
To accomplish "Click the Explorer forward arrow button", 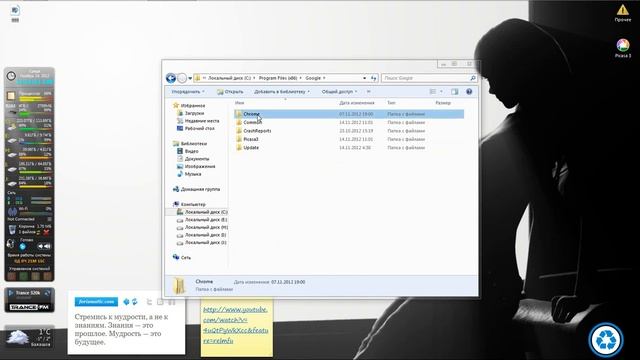I will (x=182, y=78).
